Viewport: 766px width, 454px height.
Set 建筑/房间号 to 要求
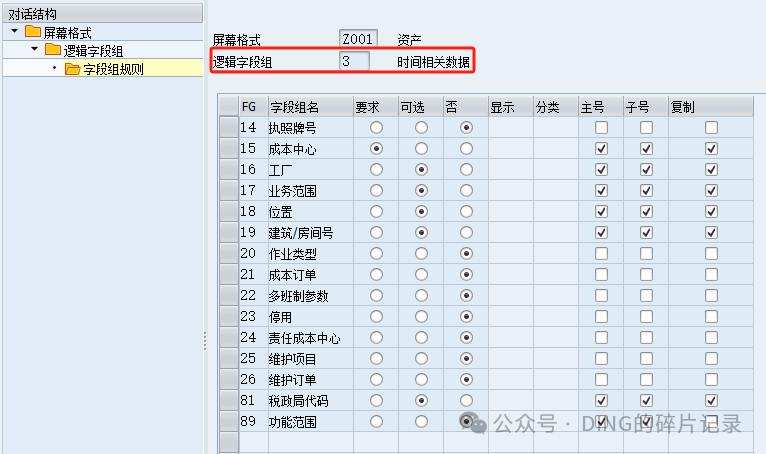(x=376, y=233)
